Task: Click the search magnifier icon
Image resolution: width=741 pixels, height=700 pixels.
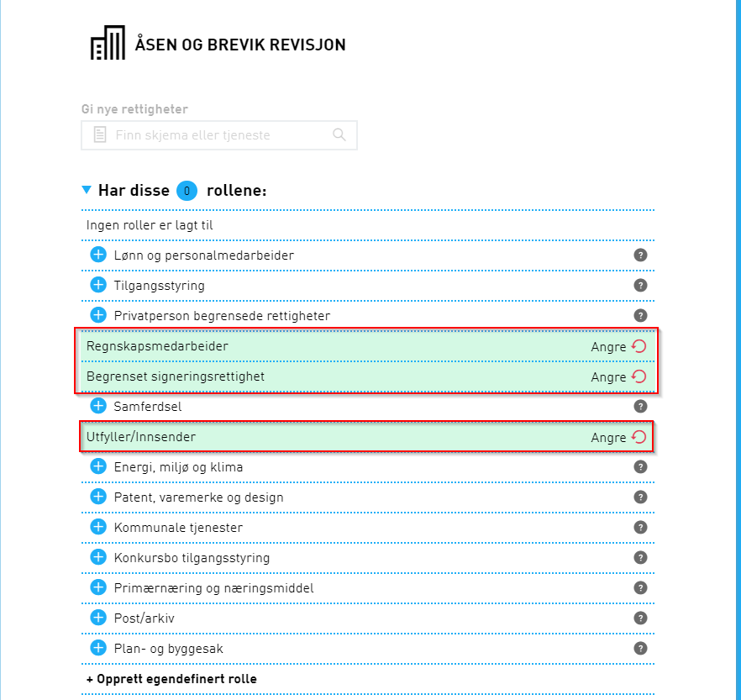Action: 339,134
